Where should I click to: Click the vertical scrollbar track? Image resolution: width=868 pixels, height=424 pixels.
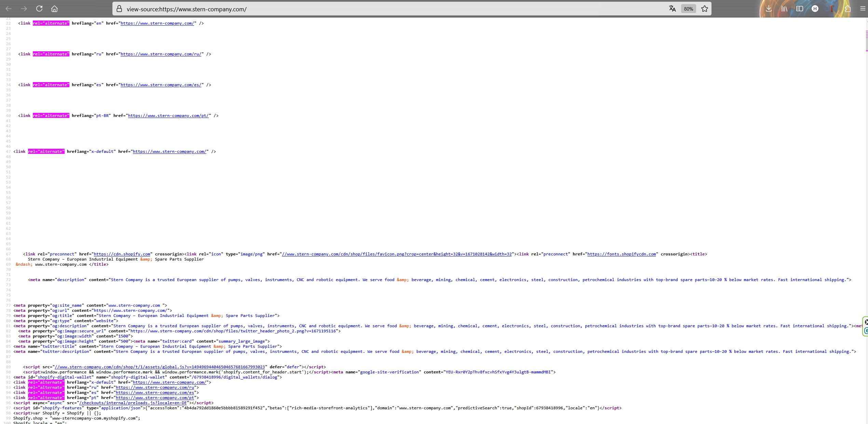pyautogui.click(x=866, y=205)
